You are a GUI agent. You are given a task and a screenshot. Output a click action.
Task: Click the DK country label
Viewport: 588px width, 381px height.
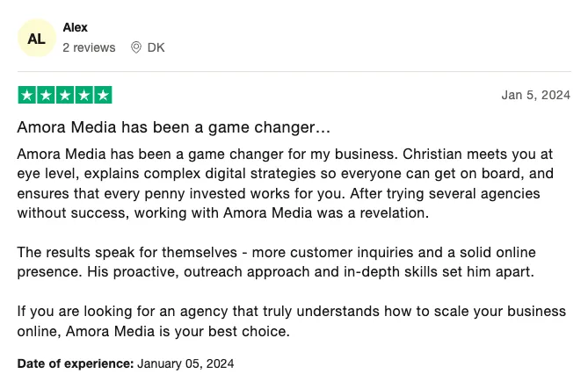[156, 47]
